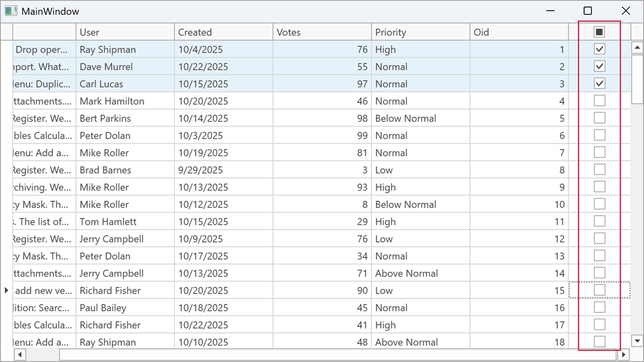Toggle the select-all checkbox in the column header
644x362 pixels.
pos(599,31)
